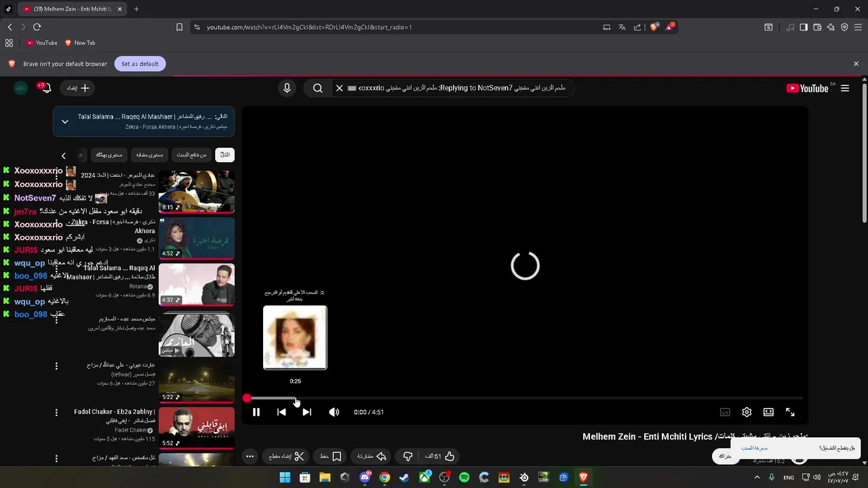The image size is (868, 488).
Task: Go back in browser history
Action: click(9, 27)
